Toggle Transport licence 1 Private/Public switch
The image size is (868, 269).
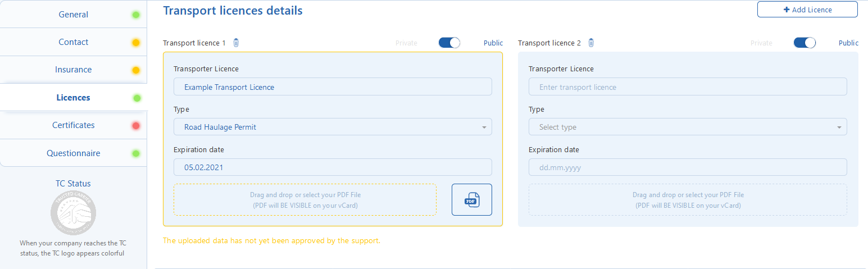(x=449, y=43)
